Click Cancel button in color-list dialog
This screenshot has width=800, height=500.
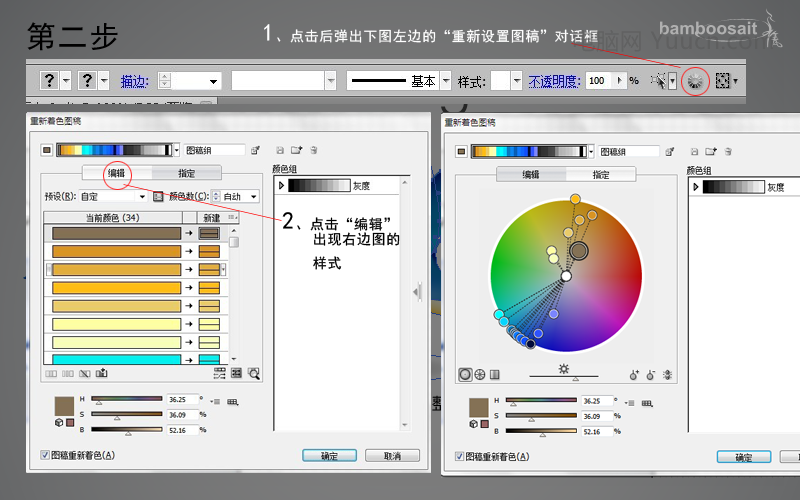[x=392, y=456]
